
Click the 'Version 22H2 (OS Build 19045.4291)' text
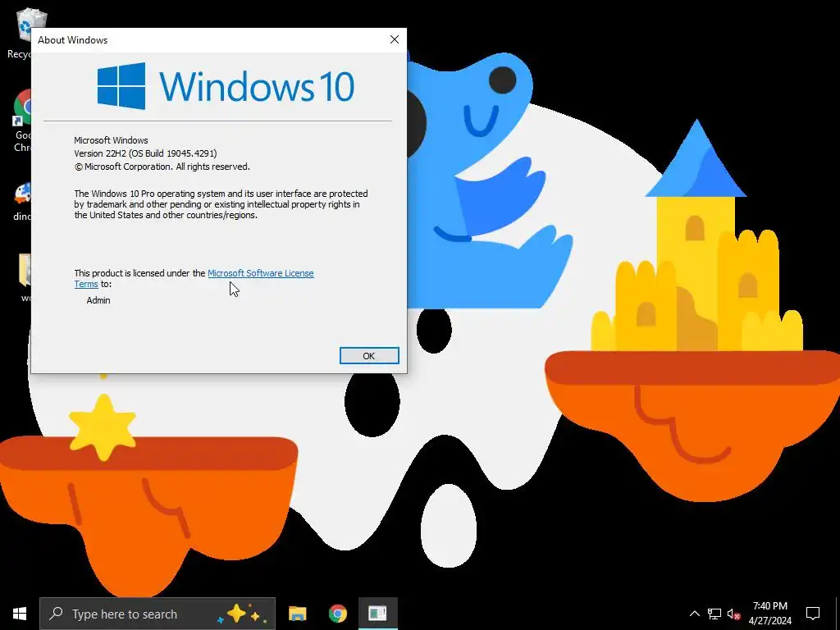pos(145,153)
